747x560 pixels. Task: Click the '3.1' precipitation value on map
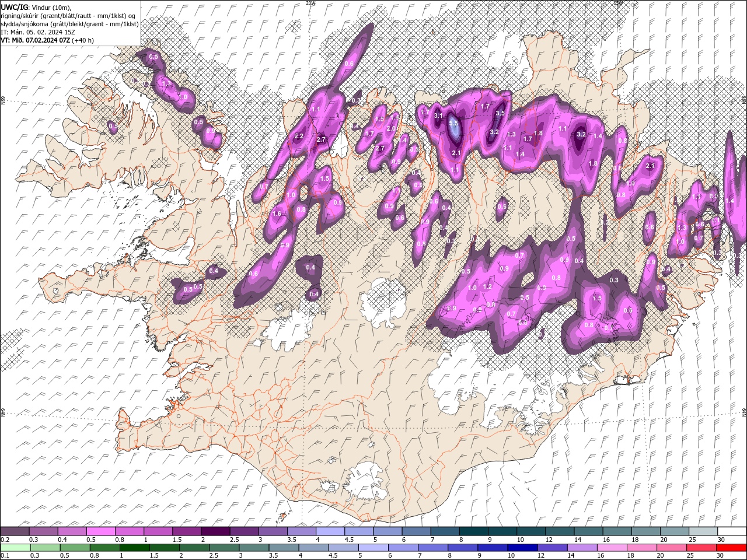click(438, 116)
